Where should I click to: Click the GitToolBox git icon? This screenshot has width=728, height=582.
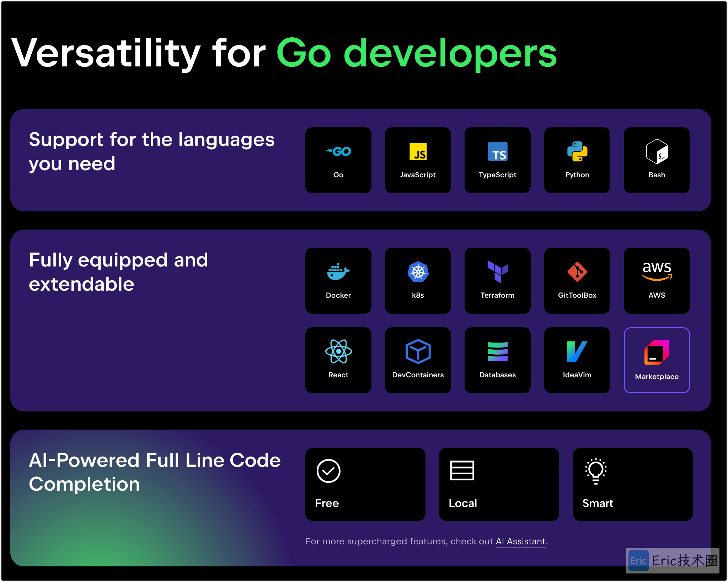tap(577, 272)
